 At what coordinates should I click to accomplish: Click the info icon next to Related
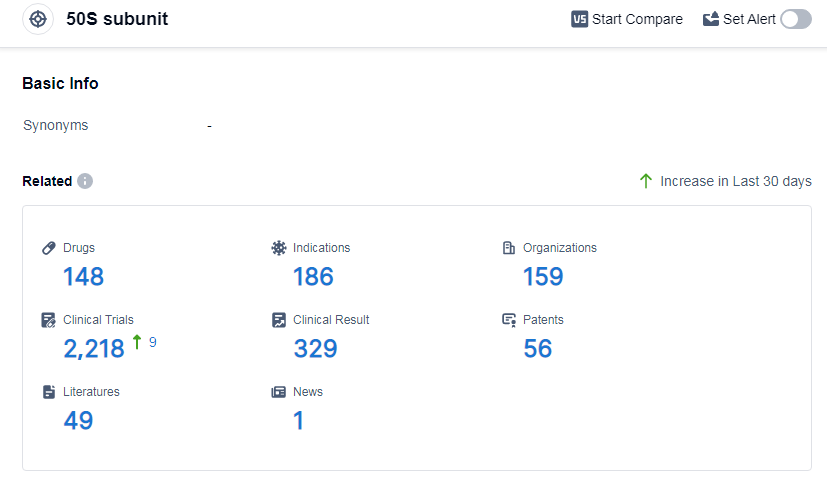point(85,181)
